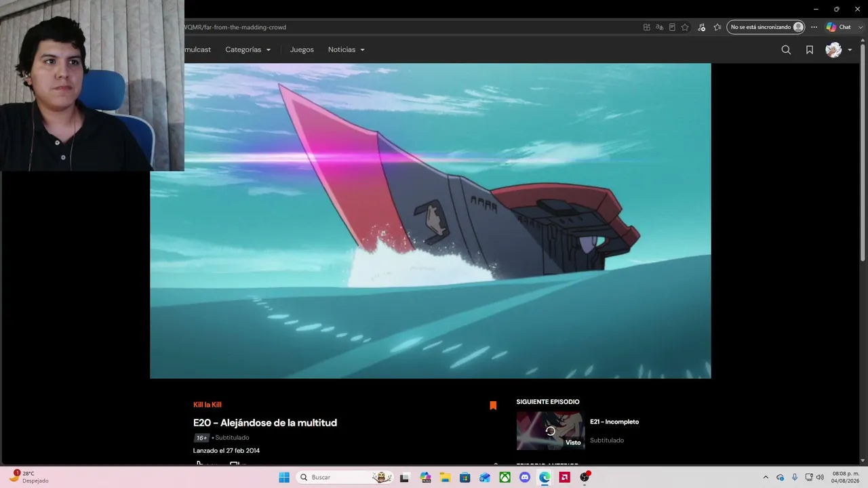
Task: Open the Juegos menu item
Action: [302, 49]
